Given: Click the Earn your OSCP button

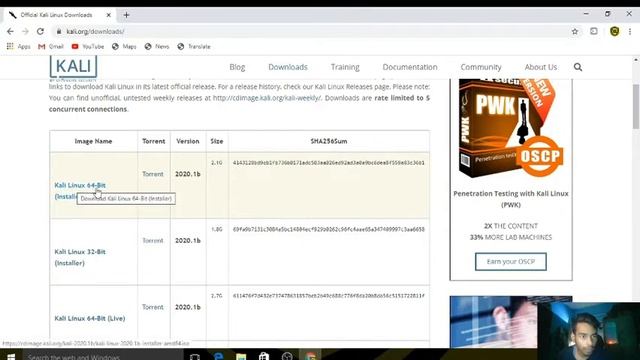Looking at the screenshot, I should coord(511,262).
